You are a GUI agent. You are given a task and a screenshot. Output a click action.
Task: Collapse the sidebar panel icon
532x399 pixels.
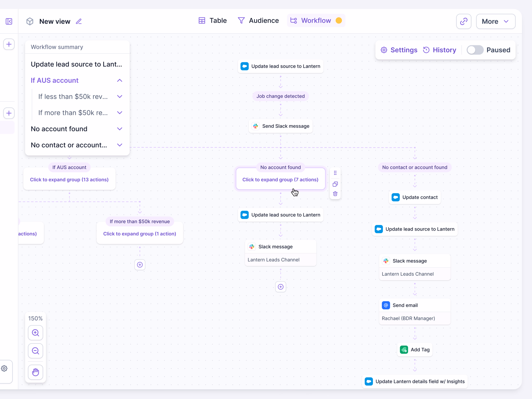click(x=9, y=21)
